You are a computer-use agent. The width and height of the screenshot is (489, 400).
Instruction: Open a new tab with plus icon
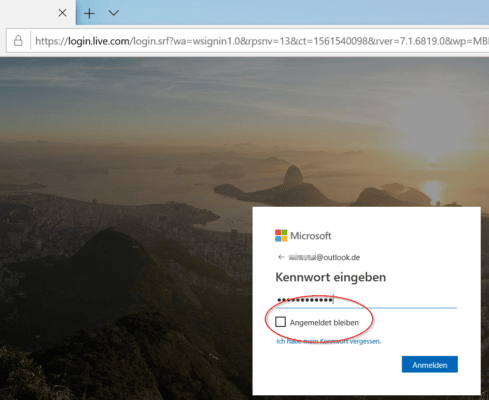point(89,13)
